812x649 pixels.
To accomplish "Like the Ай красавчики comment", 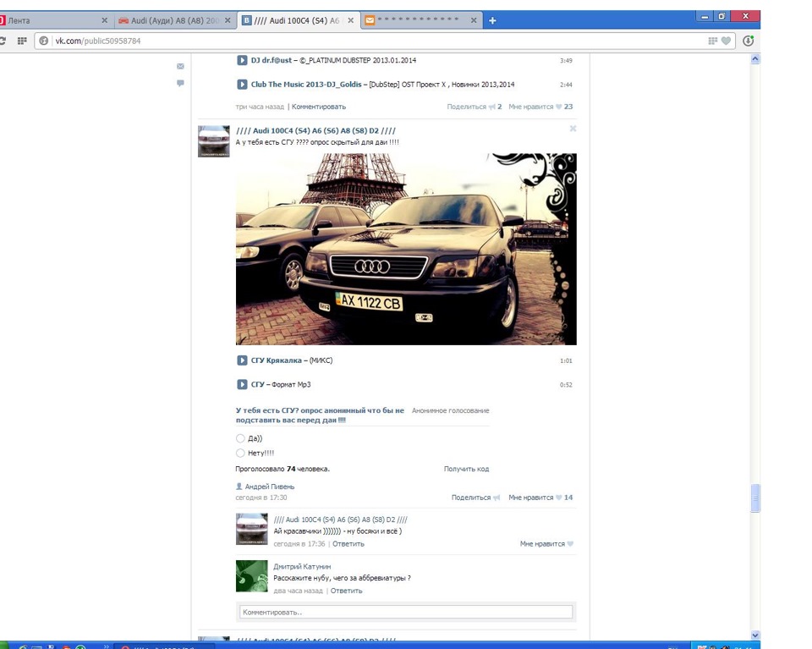I will point(547,544).
